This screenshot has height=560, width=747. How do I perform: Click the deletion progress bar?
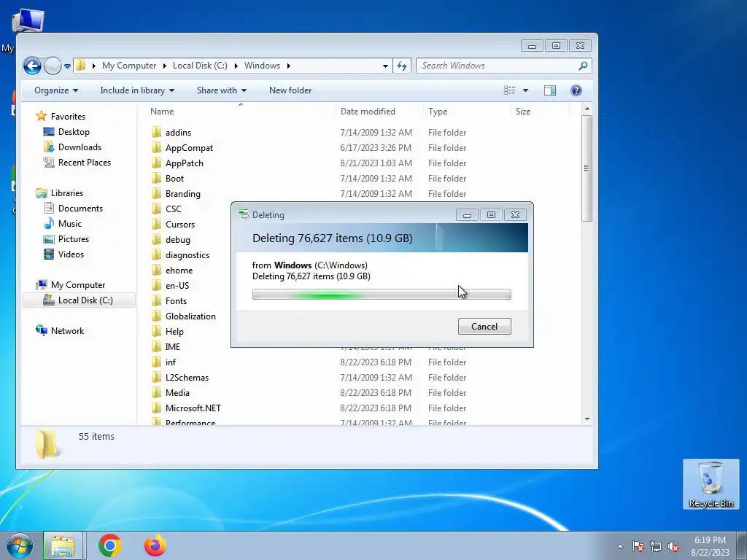point(381,295)
